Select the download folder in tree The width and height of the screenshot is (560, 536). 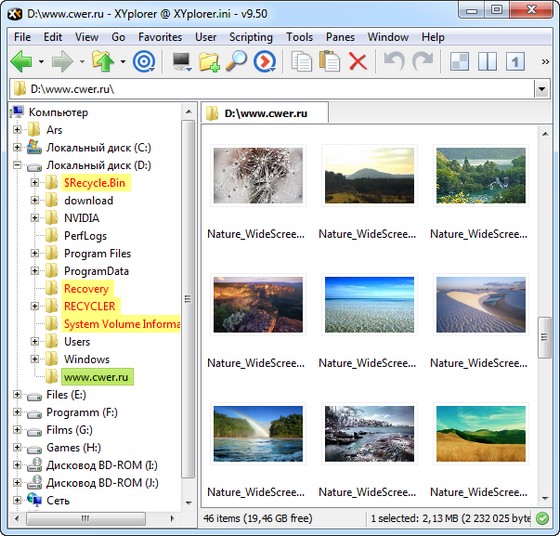89,200
